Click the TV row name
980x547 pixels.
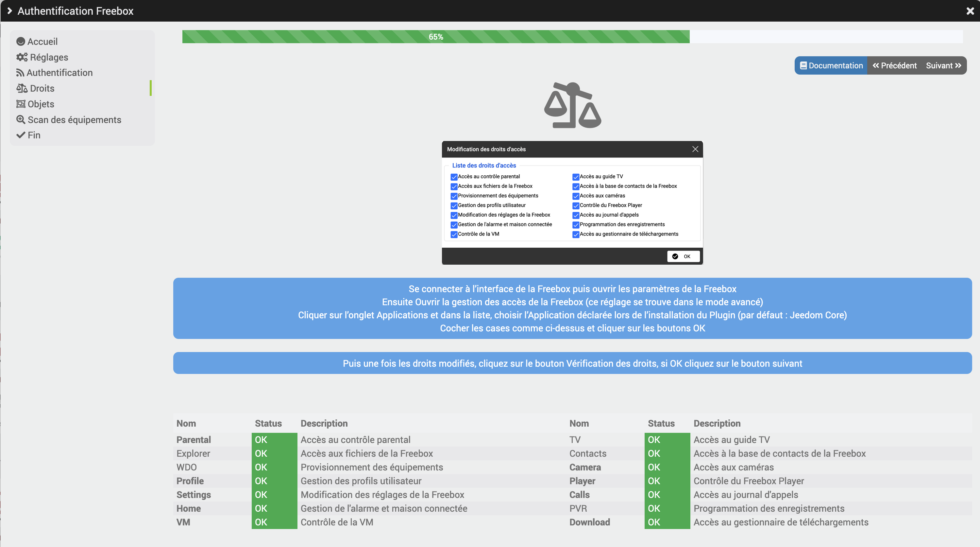click(x=575, y=440)
